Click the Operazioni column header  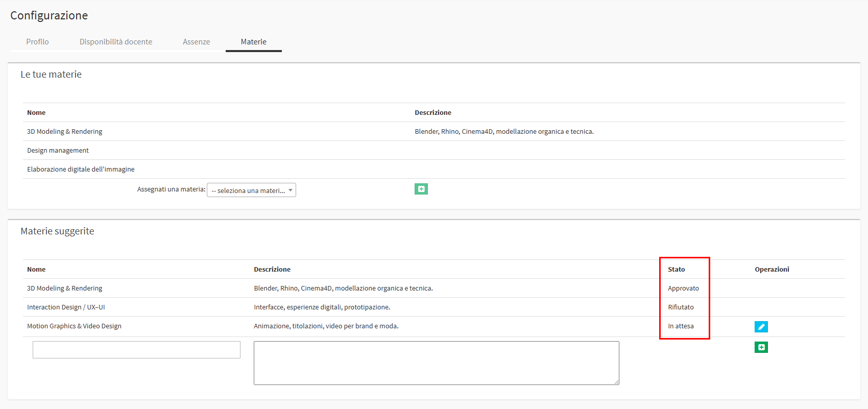point(771,270)
